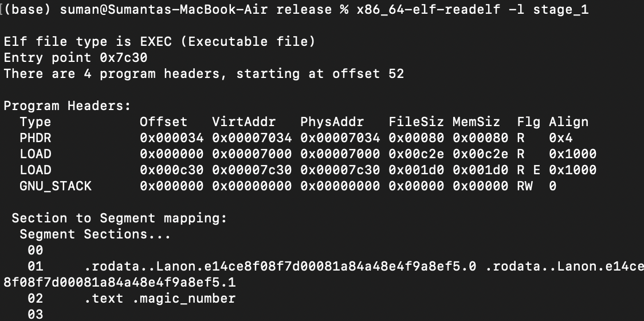This screenshot has height=321, width=644.
Task: Click the Section to Segment mapping heading
Action: [119, 218]
